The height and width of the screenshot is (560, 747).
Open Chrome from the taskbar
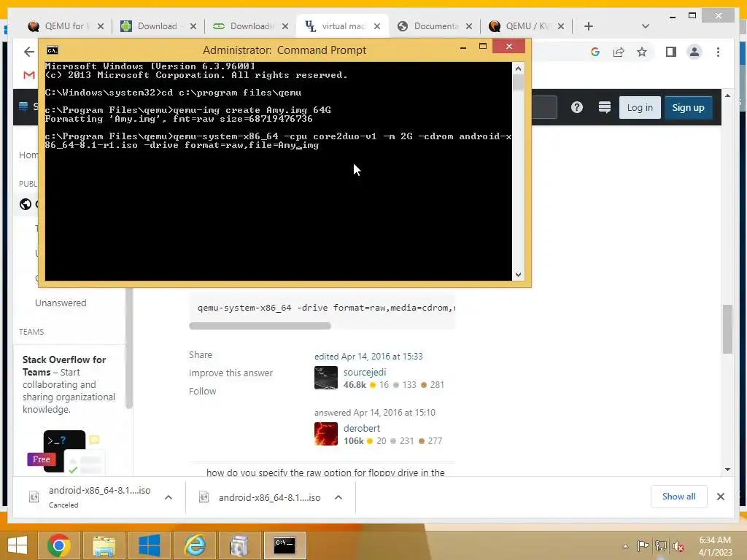tap(58, 545)
